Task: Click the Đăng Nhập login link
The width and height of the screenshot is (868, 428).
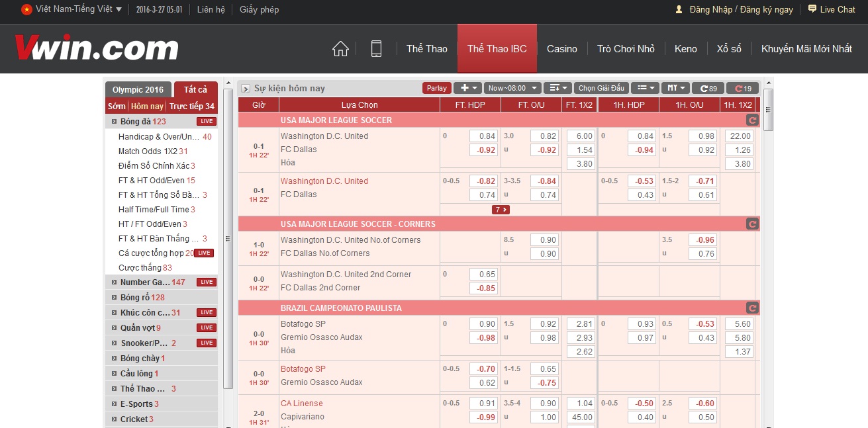Action: tap(710, 9)
